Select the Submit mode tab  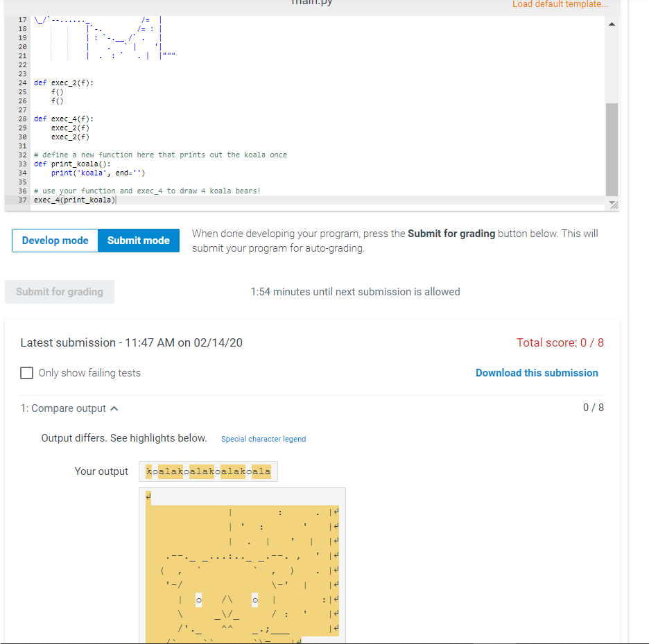pos(139,241)
